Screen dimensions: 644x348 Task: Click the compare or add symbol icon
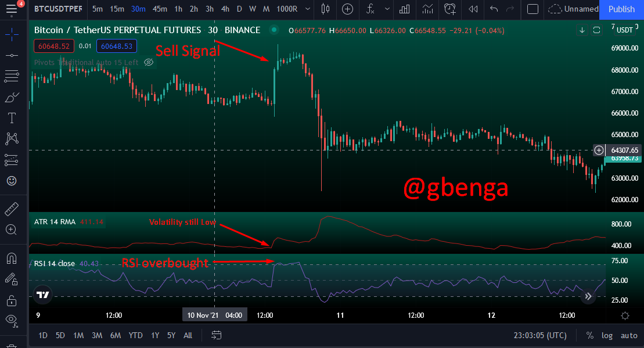coord(347,9)
